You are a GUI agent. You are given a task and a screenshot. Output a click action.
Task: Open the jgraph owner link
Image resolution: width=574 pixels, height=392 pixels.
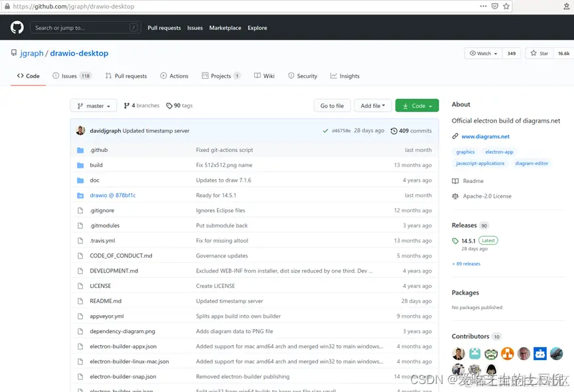[x=31, y=53]
